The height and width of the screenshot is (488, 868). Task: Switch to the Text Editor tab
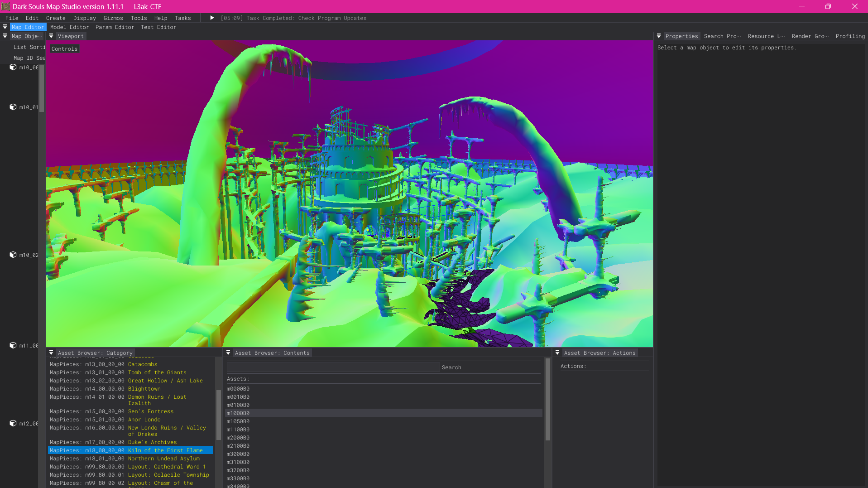tap(158, 27)
